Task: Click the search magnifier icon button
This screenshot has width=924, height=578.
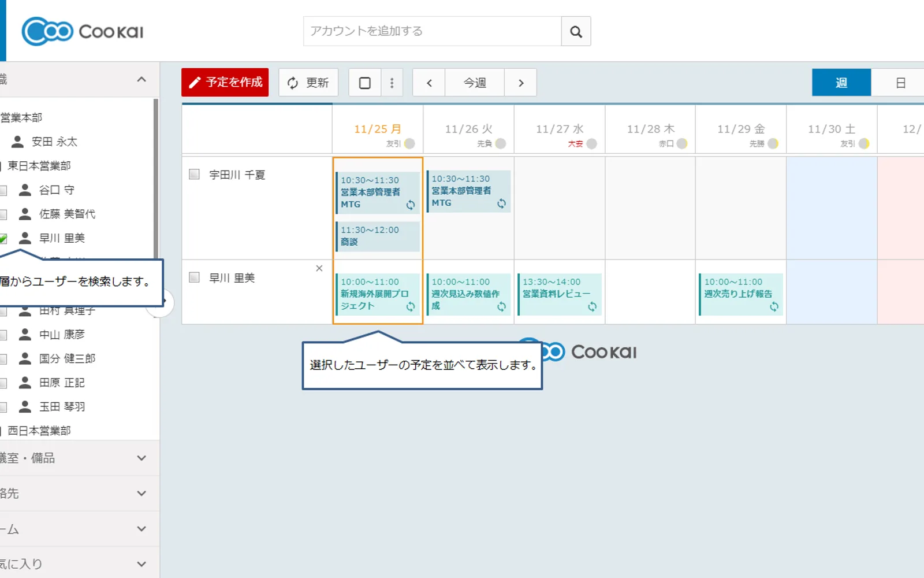Action: (576, 31)
